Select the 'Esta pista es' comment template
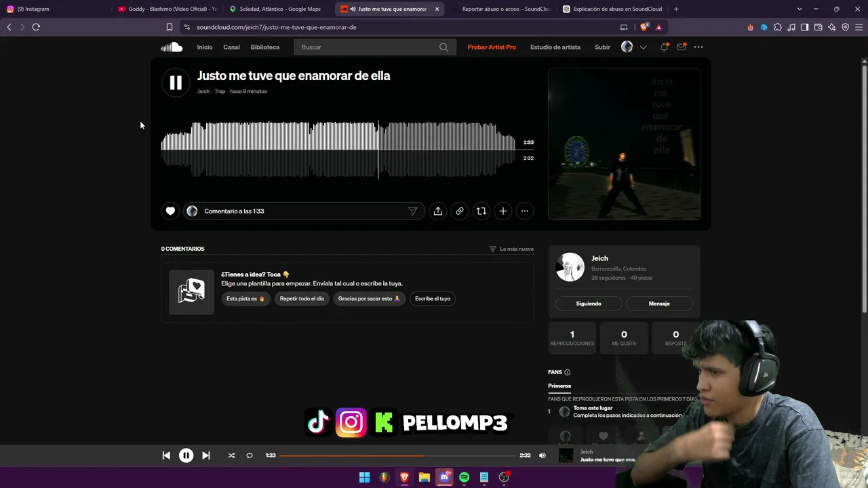 [x=245, y=298]
